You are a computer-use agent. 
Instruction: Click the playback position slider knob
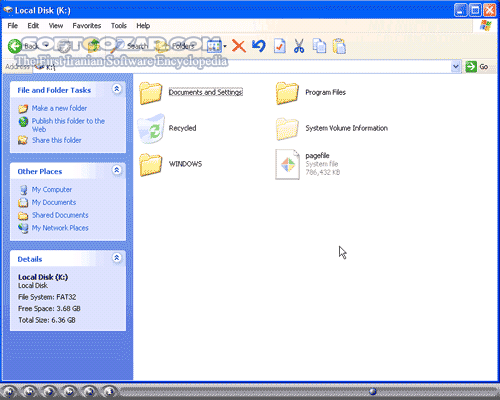point(373,391)
